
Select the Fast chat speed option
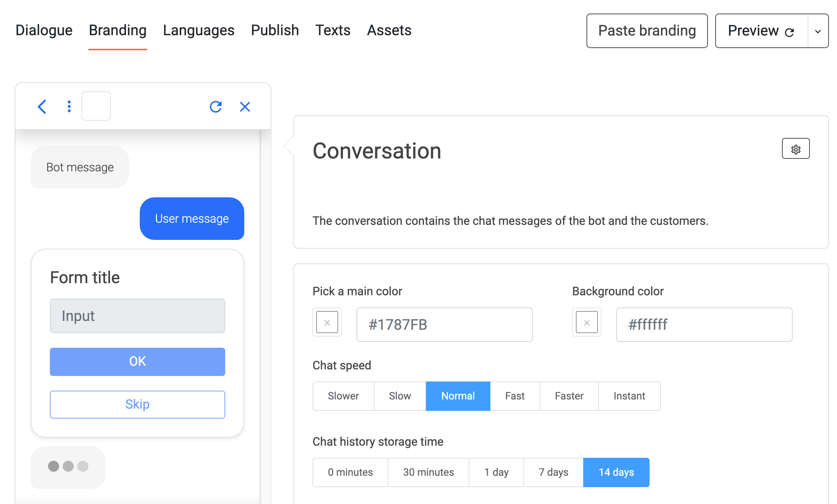point(515,396)
